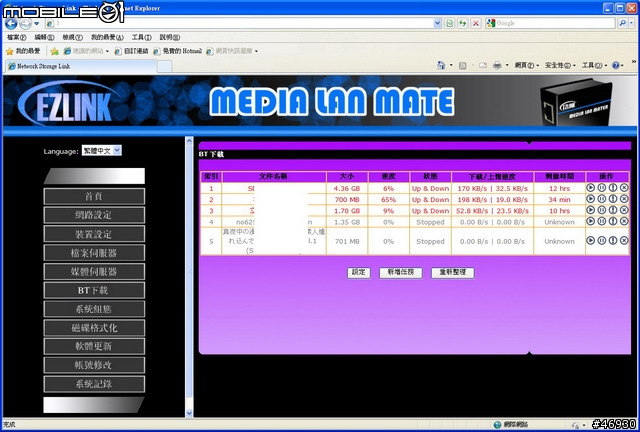Open the 我的最愛 favorites star button
The image size is (640, 432).
[x=24, y=51]
